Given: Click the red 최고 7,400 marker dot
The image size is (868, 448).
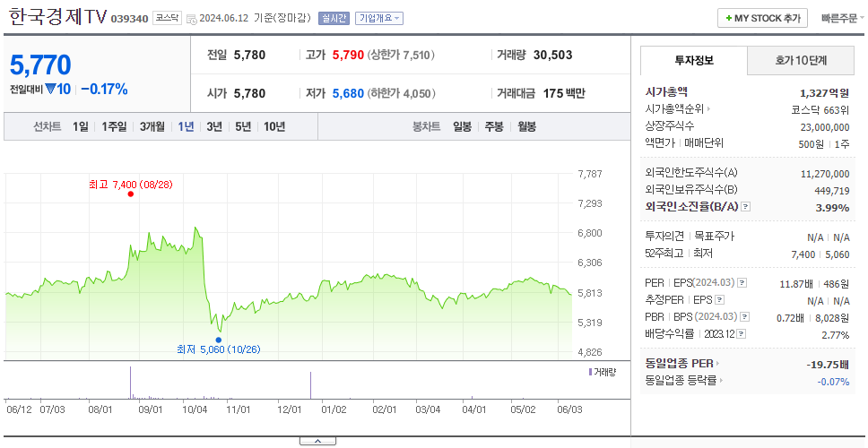Looking at the screenshot, I should (130, 194).
